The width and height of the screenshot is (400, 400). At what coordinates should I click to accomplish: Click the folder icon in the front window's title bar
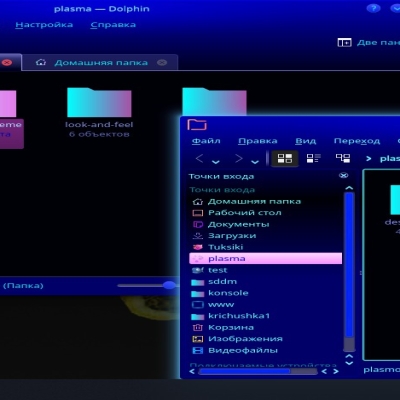(x=197, y=125)
